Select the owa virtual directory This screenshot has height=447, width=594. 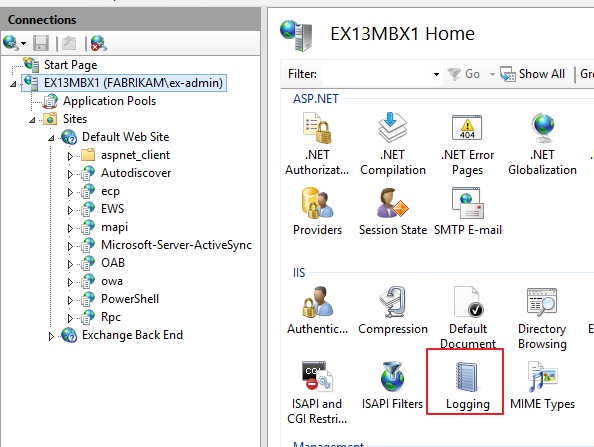point(112,281)
